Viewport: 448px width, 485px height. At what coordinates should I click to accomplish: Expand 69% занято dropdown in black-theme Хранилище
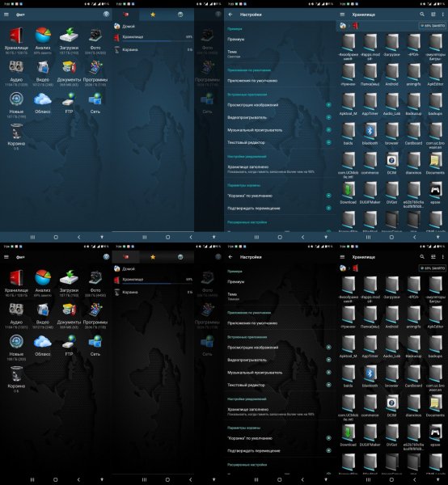click(x=432, y=268)
